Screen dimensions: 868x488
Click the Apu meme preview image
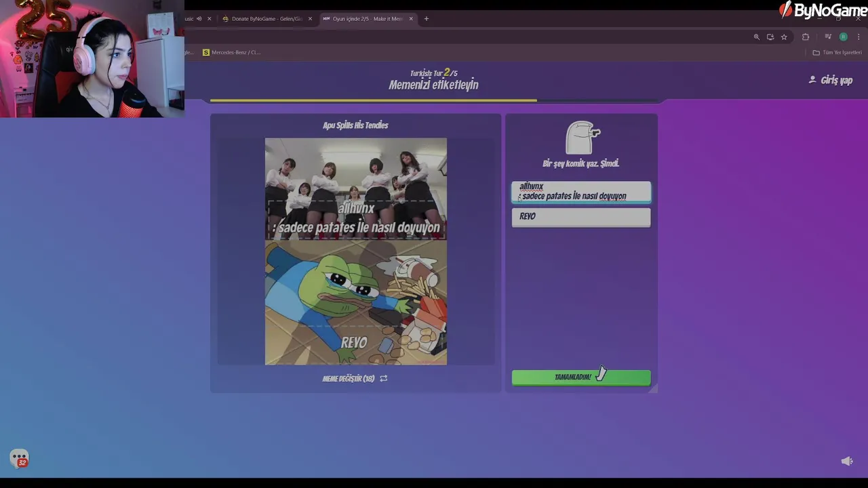[x=356, y=251]
